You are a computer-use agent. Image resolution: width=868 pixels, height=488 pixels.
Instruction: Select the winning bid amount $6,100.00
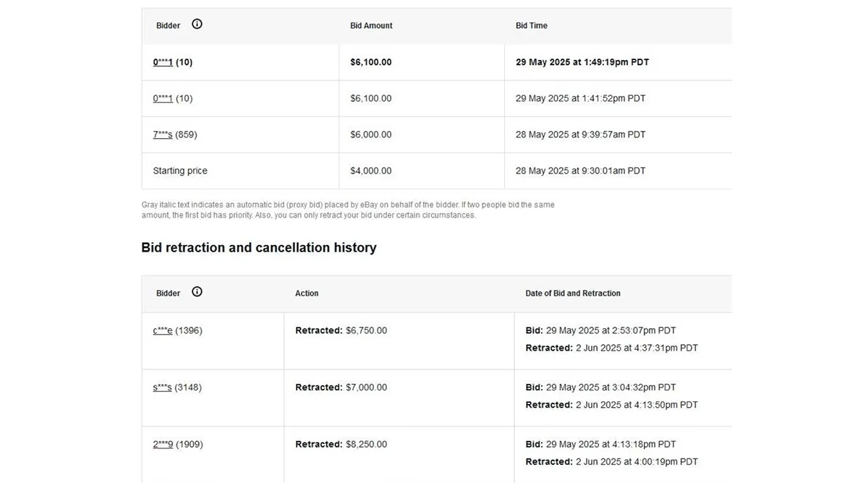coord(371,62)
